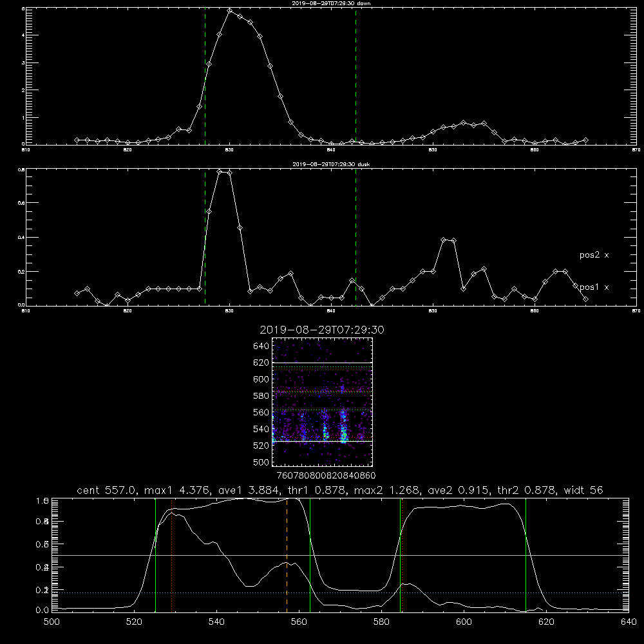Click bottom plot x-axis label 520
The height and width of the screenshot is (644, 644).
point(134,622)
